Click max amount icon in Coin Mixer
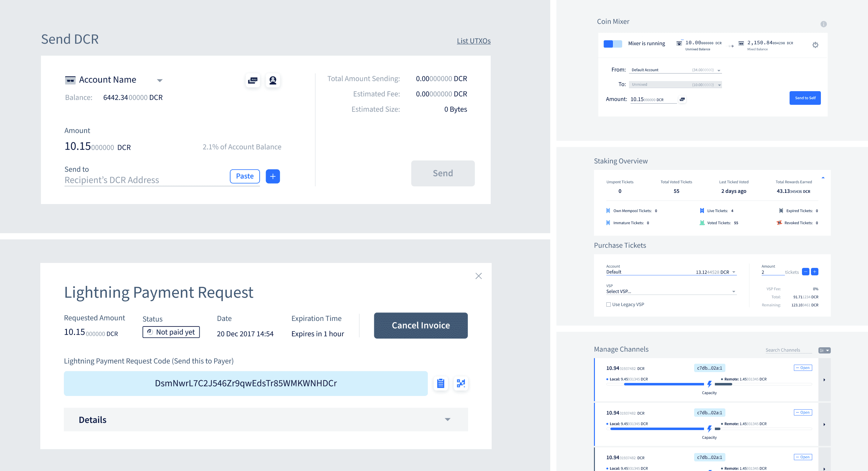Viewport: 868px width, 471px height. [682, 99]
